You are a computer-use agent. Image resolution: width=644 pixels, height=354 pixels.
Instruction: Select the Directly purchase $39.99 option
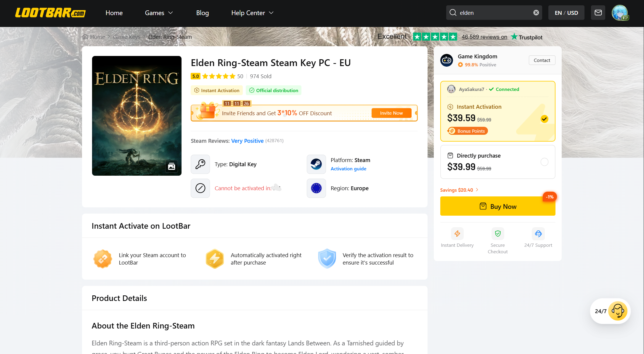pyautogui.click(x=498, y=162)
